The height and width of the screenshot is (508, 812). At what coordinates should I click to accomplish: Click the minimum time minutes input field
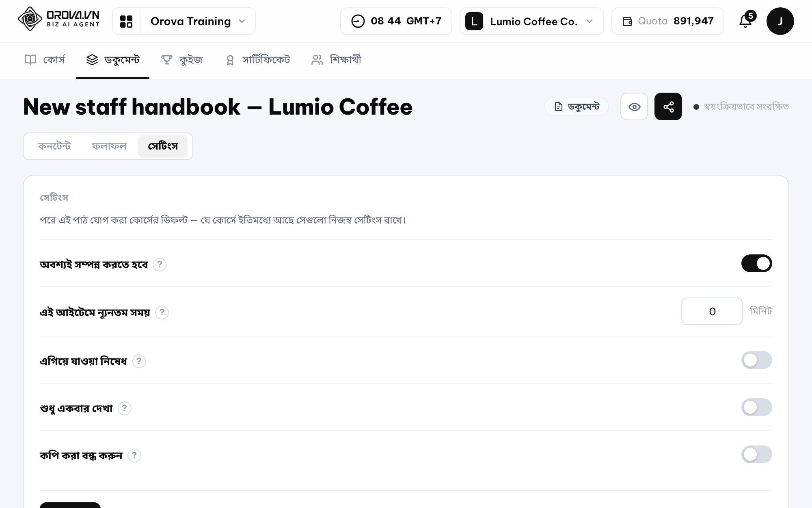point(712,311)
